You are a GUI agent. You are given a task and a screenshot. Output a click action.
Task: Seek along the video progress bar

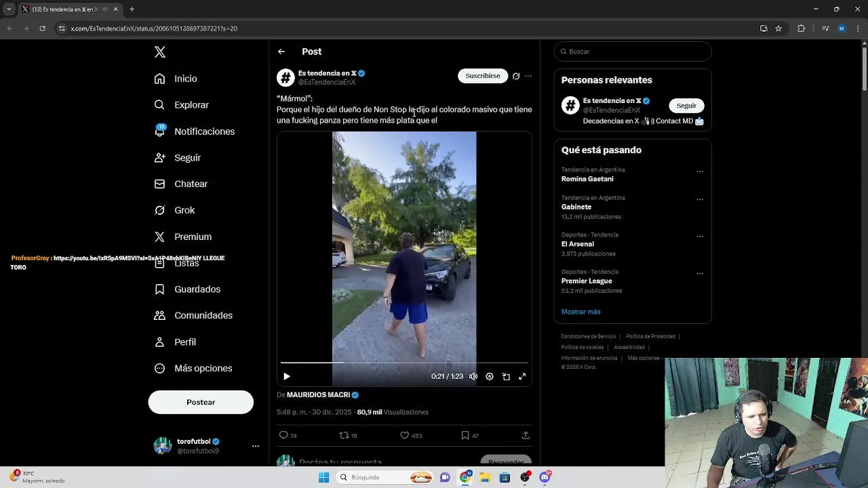tap(404, 363)
